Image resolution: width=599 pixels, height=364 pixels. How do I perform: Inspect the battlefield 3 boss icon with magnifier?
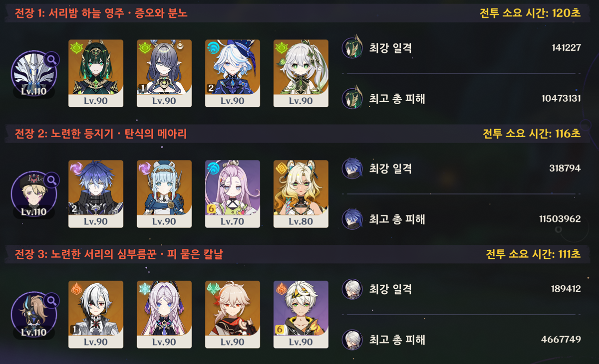click(x=34, y=315)
